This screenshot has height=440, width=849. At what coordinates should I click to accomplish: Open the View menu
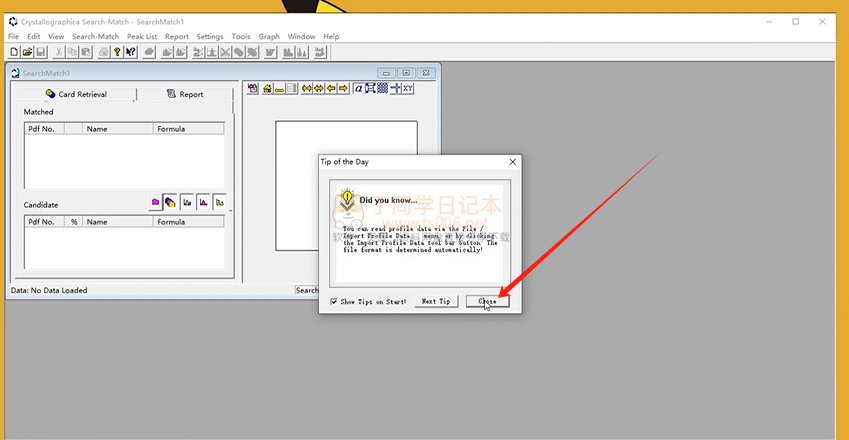coord(56,36)
